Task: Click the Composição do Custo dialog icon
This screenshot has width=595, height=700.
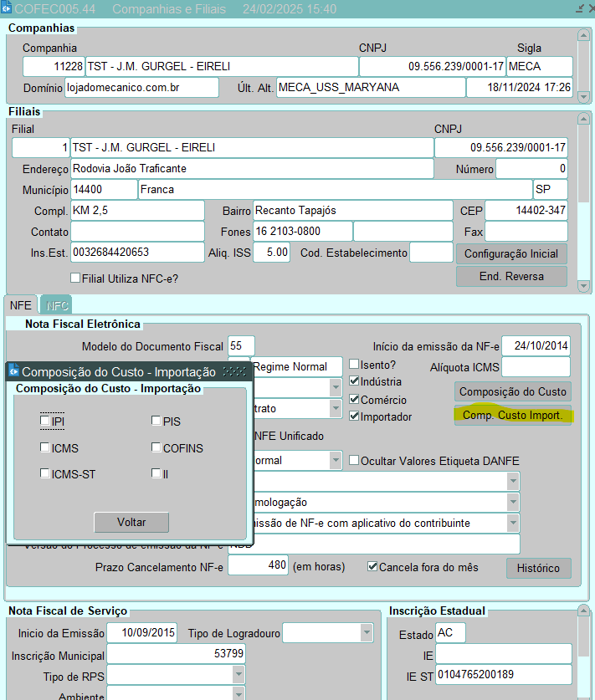Action: coord(13,372)
